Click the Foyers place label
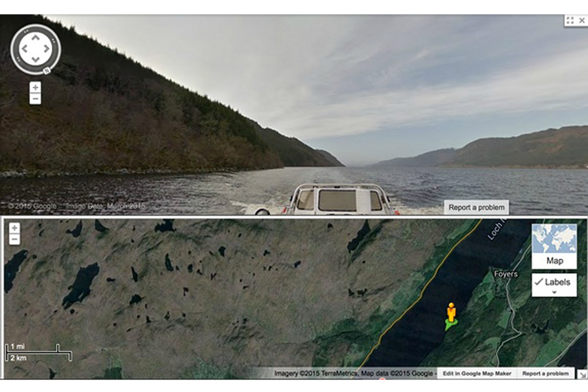This screenshot has height=392, width=588. tap(506, 274)
